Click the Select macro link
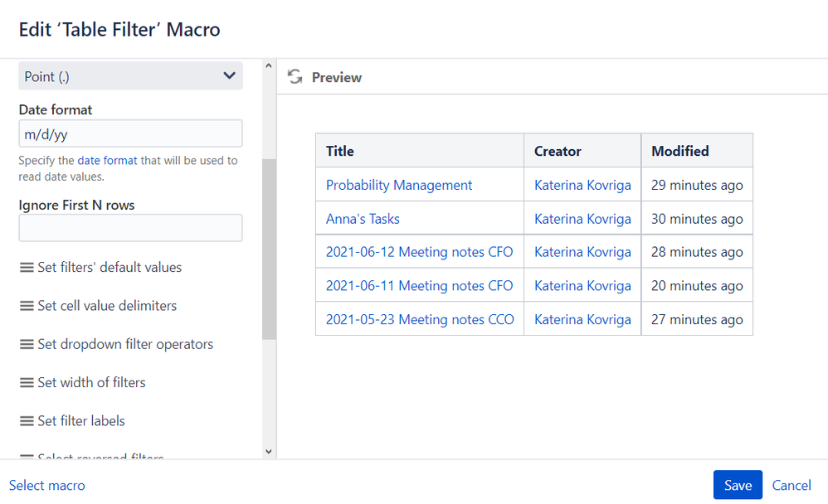Image resolution: width=828 pixels, height=504 pixels. (x=47, y=485)
